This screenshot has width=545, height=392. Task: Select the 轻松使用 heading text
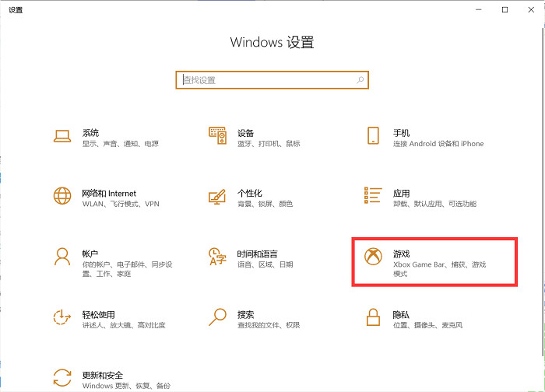coord(99,314)
